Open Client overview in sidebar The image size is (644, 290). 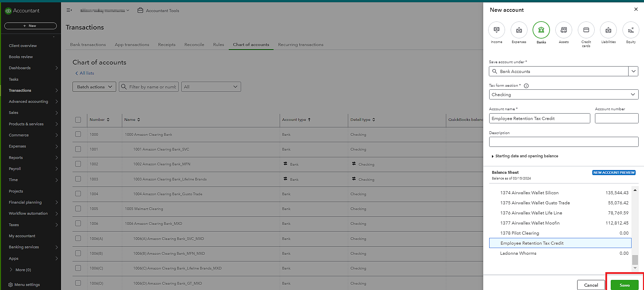click(x=23, y=46)
